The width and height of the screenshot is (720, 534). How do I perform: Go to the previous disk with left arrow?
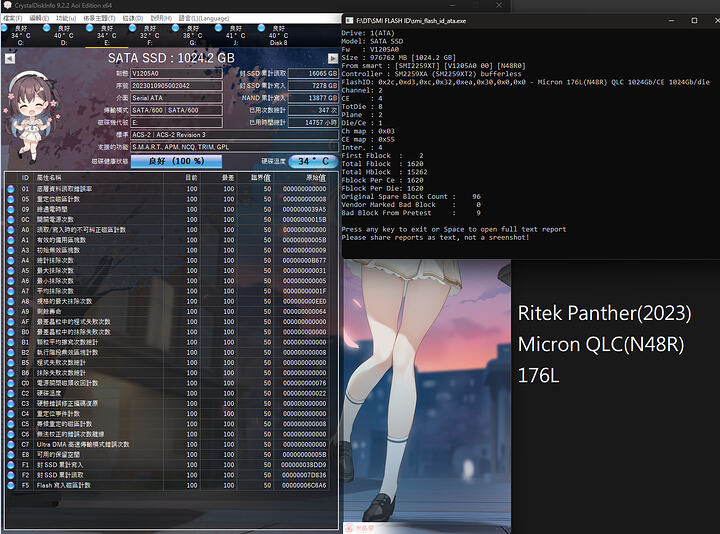click(10, 58)
